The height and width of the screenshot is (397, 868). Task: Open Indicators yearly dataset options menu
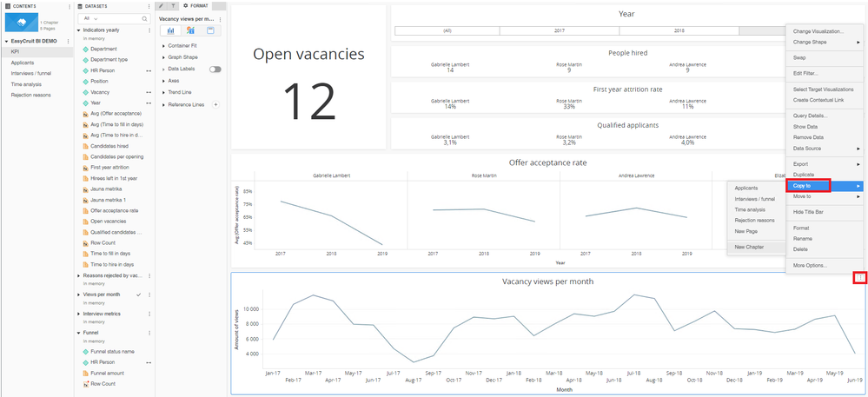[x=149, y=30]
